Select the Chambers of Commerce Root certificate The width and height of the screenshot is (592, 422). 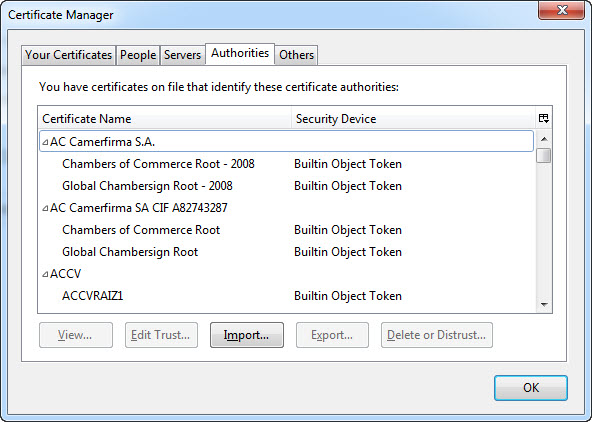point(141,230)
